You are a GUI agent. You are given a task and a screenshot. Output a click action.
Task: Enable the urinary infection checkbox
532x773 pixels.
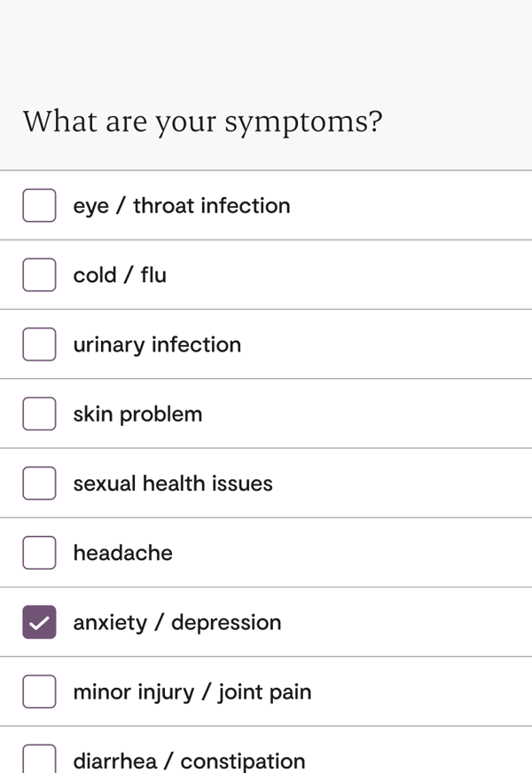(x=39, y=344)
